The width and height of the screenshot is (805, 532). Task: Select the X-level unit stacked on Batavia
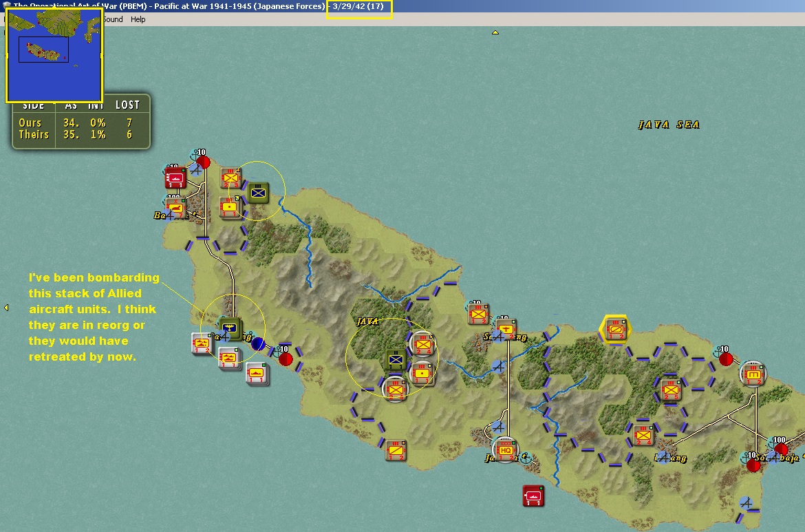point(175,208)
